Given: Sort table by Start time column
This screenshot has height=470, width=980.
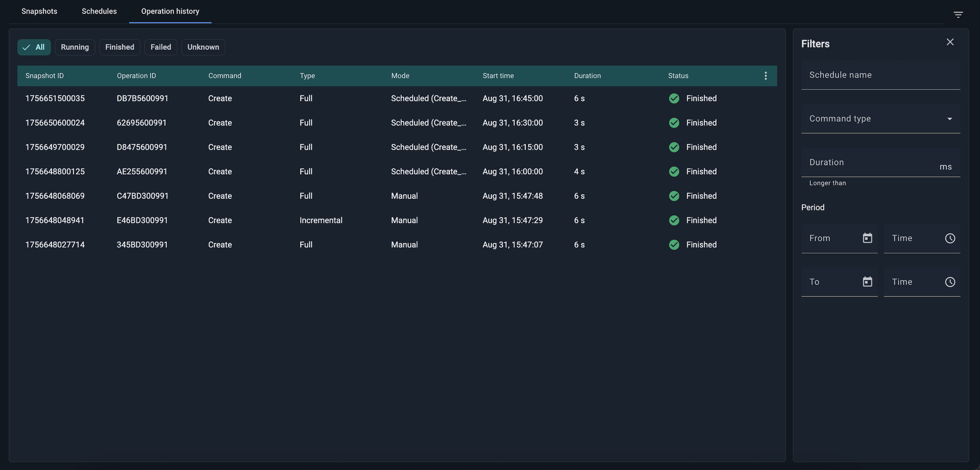Looking at the screenshot, I should click(x=497, y=76).
